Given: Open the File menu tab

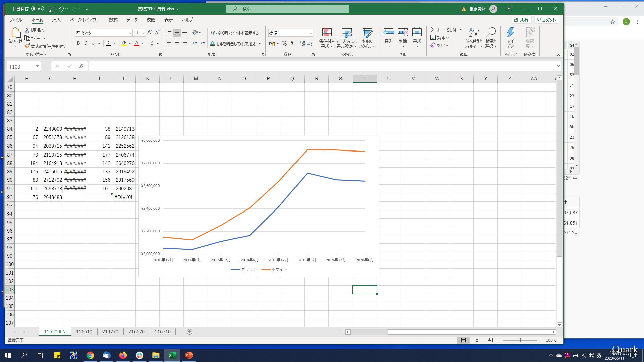Looking at the screenshot, I should click(15, 20).
